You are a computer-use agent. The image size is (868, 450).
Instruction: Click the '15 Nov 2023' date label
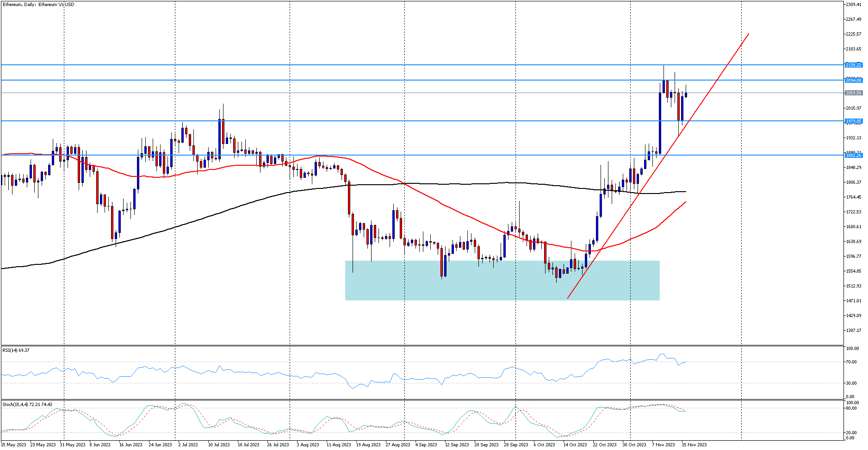tap(694, 445)
